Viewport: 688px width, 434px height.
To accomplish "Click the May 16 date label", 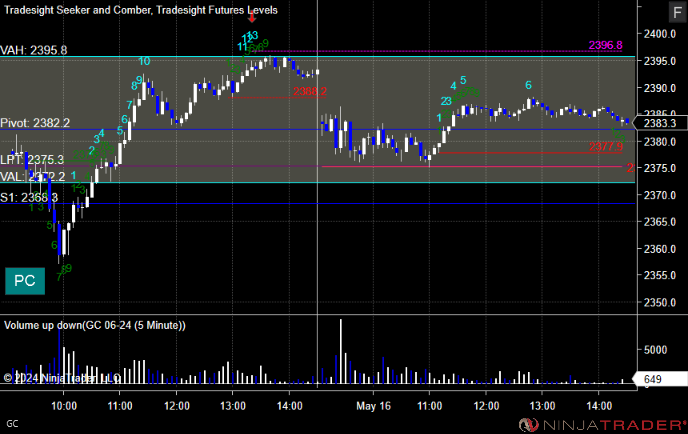I will point(373,406).
